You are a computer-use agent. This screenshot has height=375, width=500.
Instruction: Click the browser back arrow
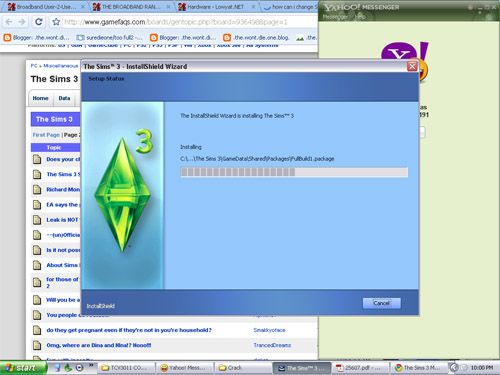point(9,22)
